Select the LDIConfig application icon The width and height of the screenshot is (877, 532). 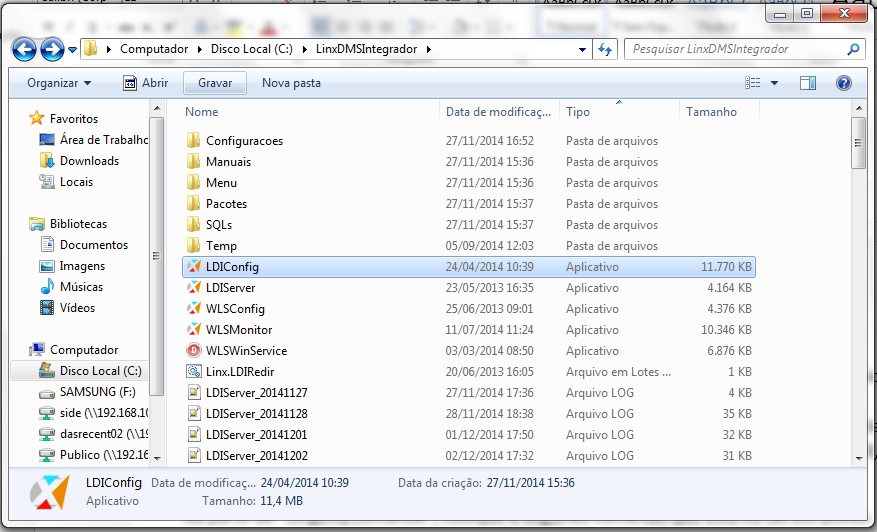[x=194, y=266]
